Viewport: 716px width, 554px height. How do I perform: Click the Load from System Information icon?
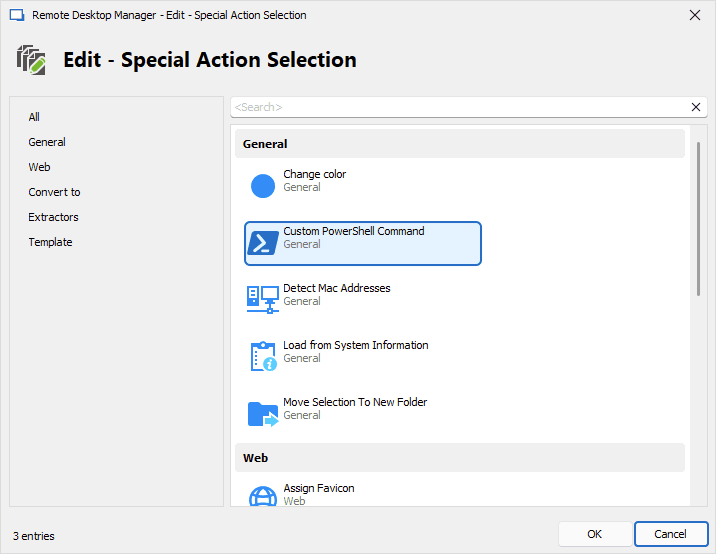263,357
